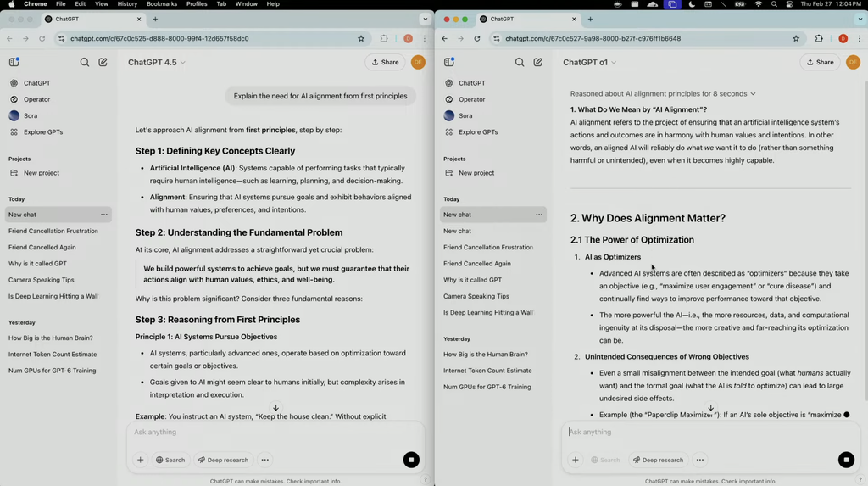Open ChatGPT o1 model selector dropdown

590,62
